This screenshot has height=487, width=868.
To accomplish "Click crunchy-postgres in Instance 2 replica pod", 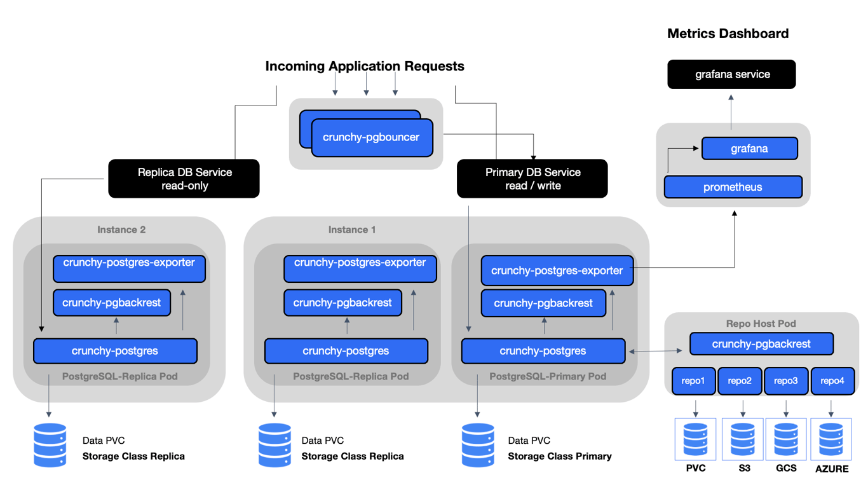I will coord(115,351).
